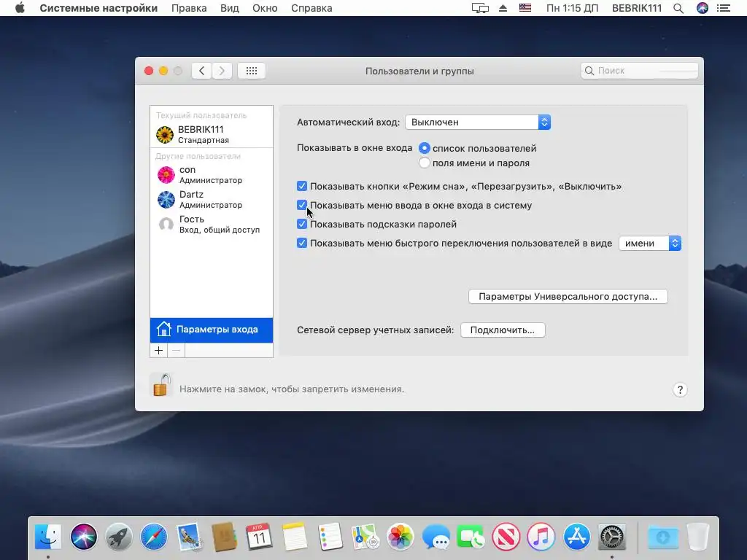Viewport: 747px width, 560px height.
Task: Click the 'Поиск' search field
Action: point(639,71)
